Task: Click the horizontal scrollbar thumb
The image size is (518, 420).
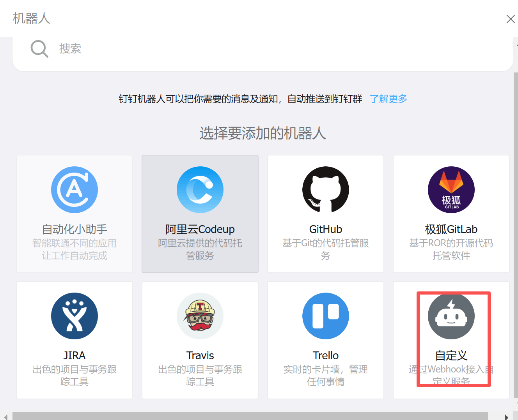Action: pos(250,416)
